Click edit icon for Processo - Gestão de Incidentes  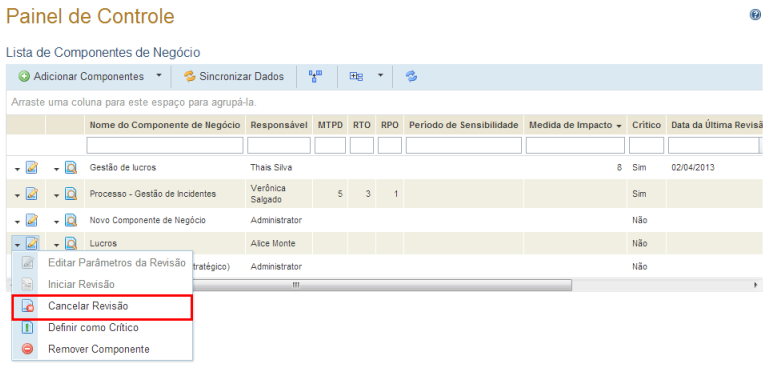pyautogui.click(x=32, y=195)
